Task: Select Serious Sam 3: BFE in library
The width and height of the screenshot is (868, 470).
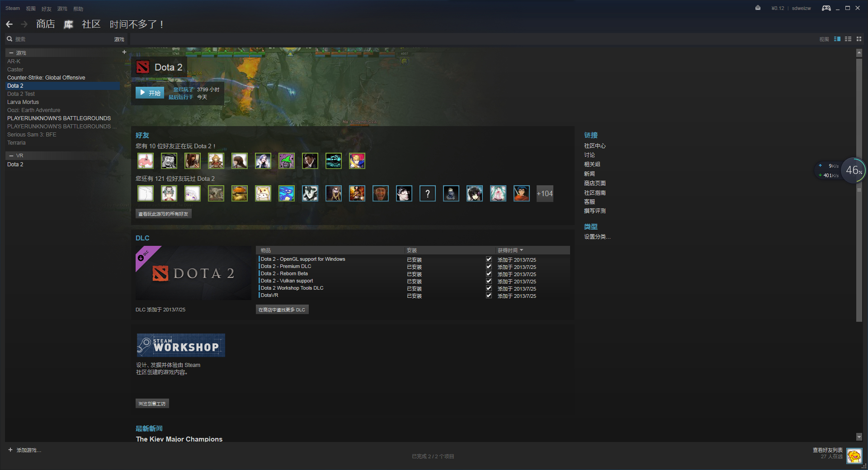Action: pyautogui.click(x=32, y=135)
